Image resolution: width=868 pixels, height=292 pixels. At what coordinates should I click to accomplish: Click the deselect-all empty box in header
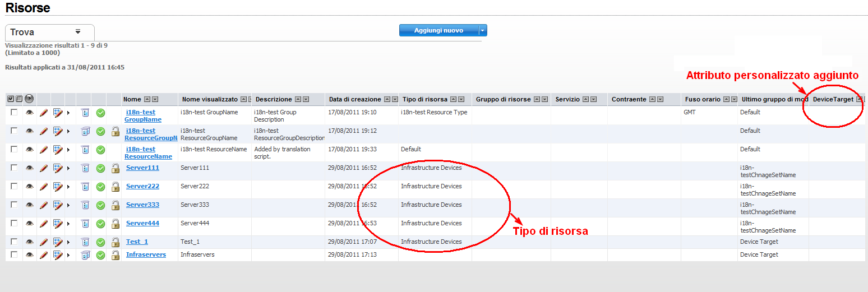[x=19, y=99]
